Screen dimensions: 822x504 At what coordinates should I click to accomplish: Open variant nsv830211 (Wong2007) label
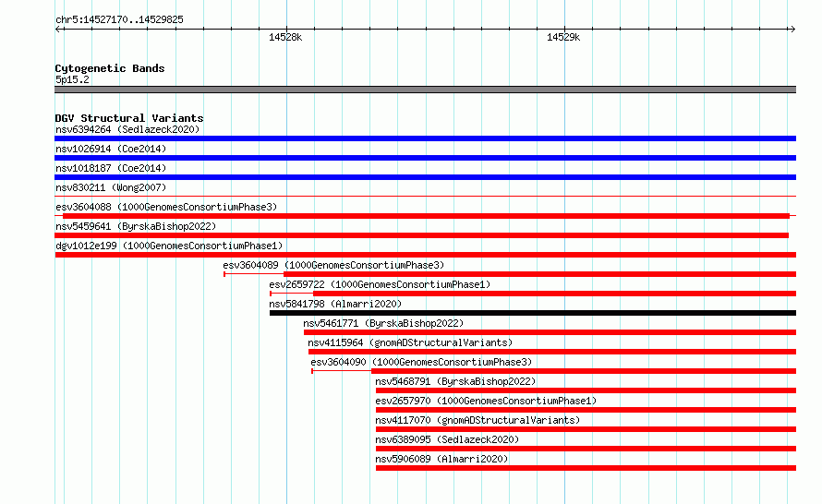(x=111, y=187)
